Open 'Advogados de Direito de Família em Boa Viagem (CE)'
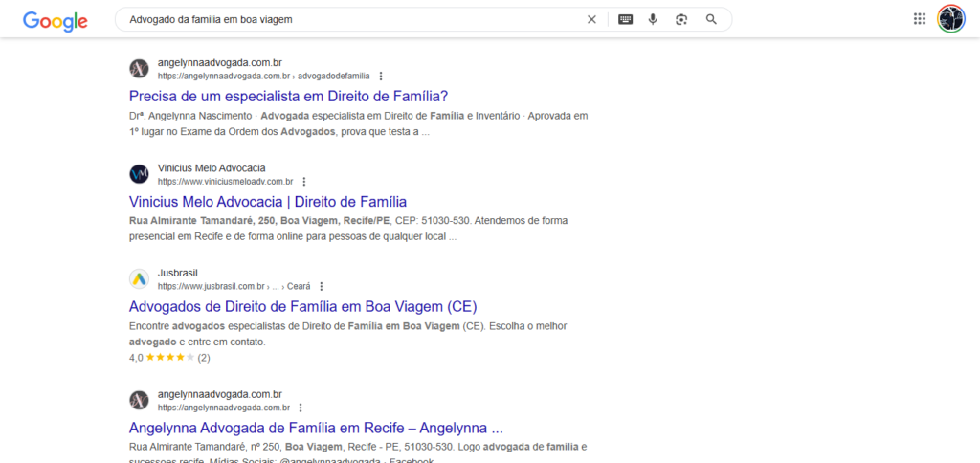The height and width of the screenshot is (463, 980). [x=302, y=306]
